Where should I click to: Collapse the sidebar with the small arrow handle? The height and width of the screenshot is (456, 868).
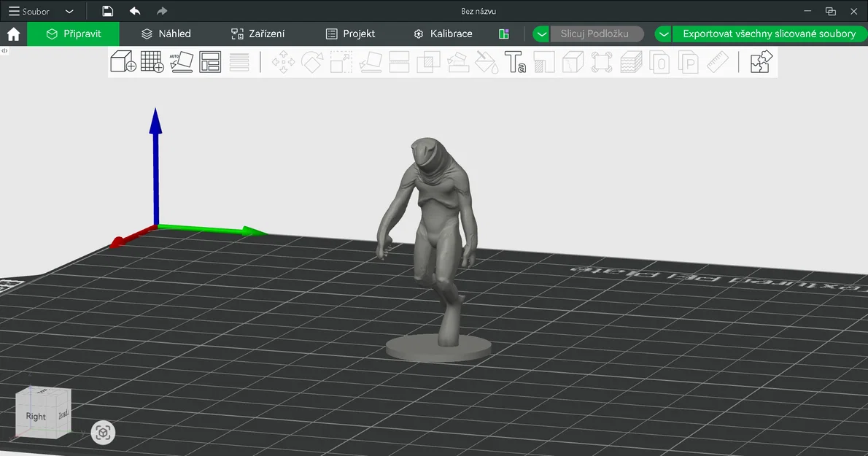(4, 50)
